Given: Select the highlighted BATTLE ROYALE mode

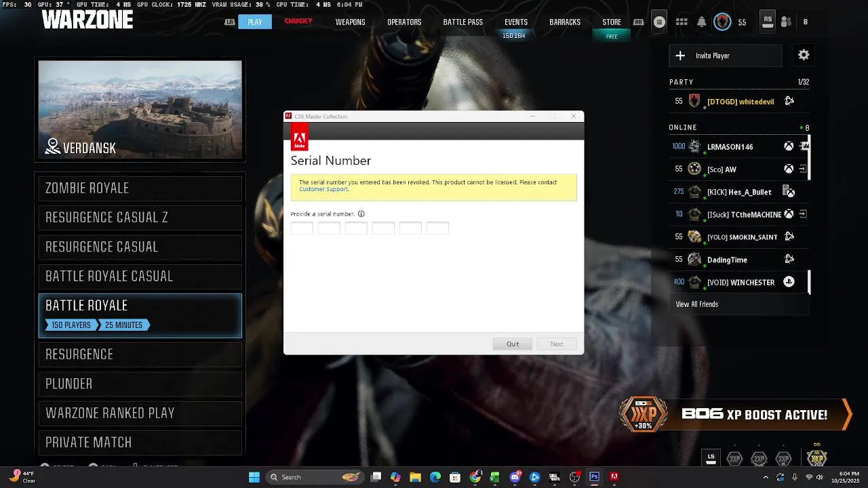Looking at the screenshot, I should tap(140, 315).
